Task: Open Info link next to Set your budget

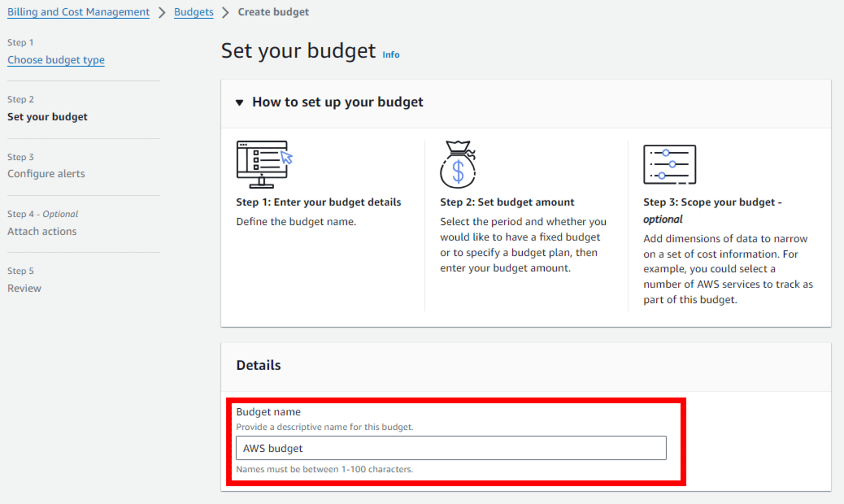Action: point(391,54)
